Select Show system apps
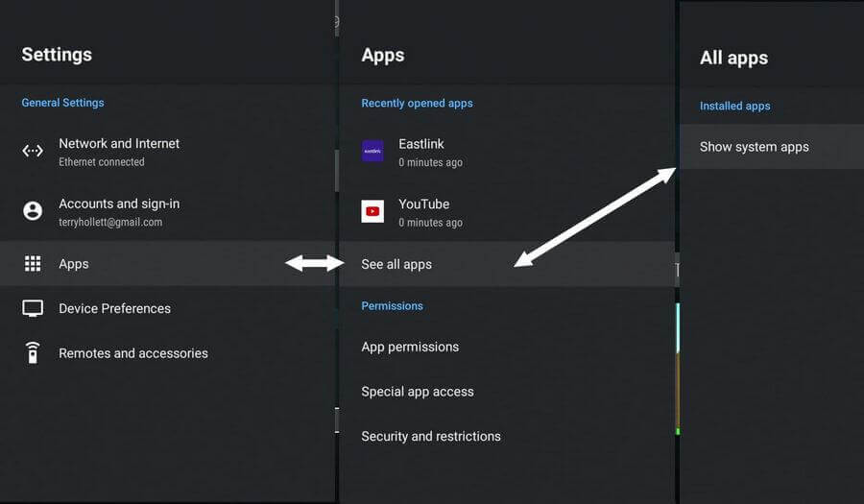The width and height of the screenshot is (864, 504). [x=755, y=147]
